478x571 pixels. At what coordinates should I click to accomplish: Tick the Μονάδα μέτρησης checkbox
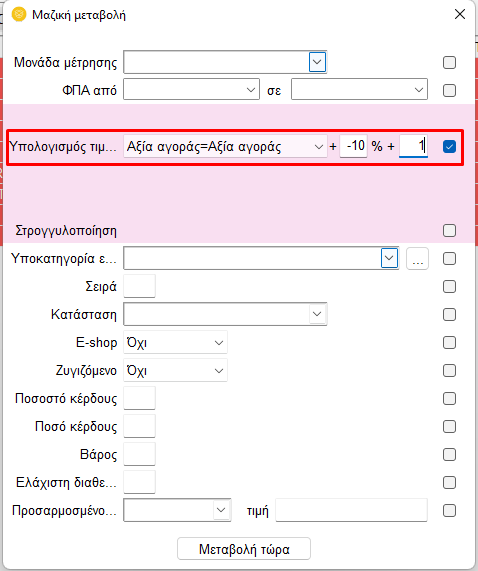point(449,62)
